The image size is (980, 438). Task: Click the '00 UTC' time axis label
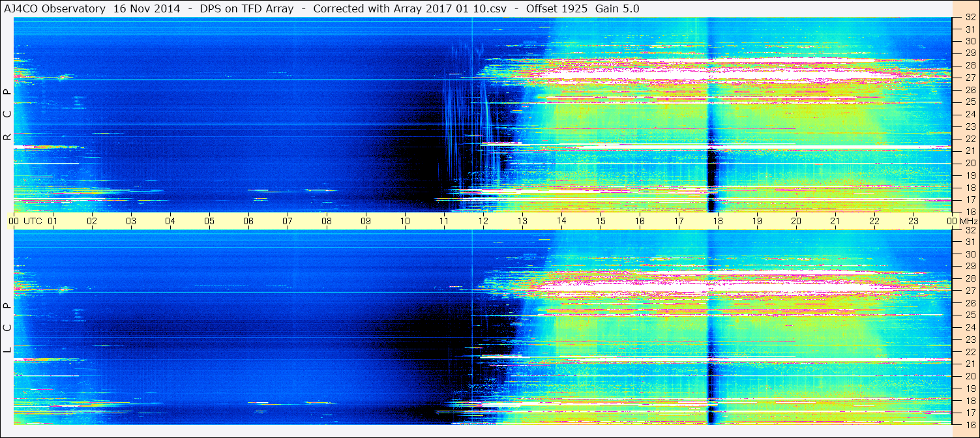tap(25, 221)
